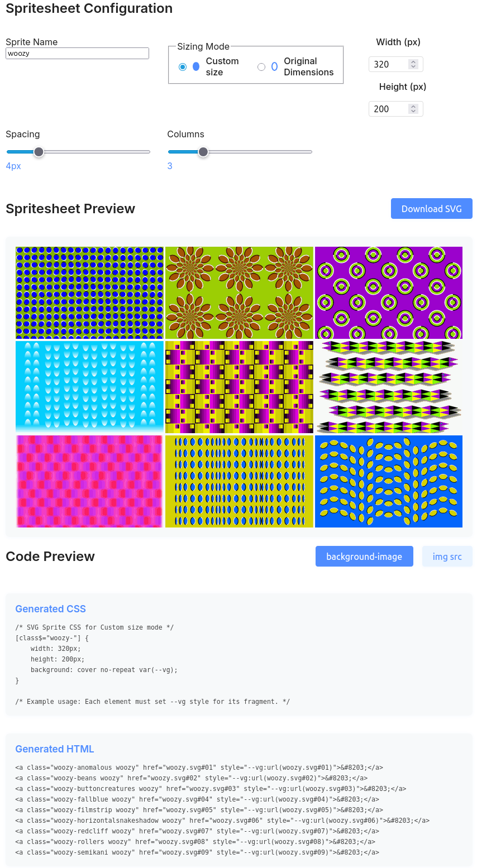Click the horizontal snakes sprite thumbnail
Image resolution: width=477 pixels, height=868 pixels.
click(x=389, y=387)
